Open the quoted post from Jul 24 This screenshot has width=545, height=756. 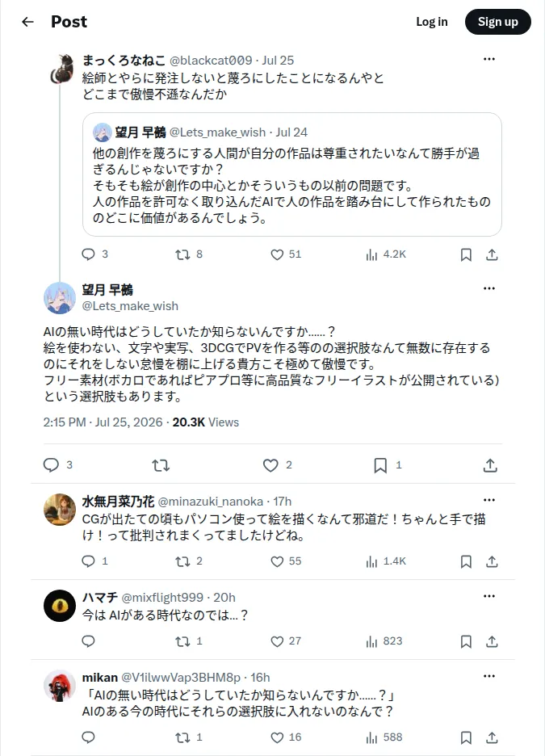coord(292,174)
